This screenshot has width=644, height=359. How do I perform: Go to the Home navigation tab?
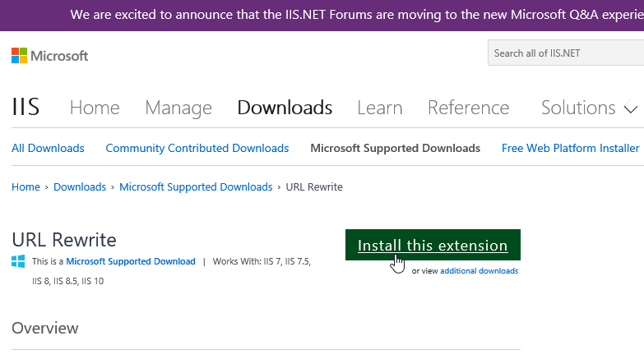pos(95,108)
